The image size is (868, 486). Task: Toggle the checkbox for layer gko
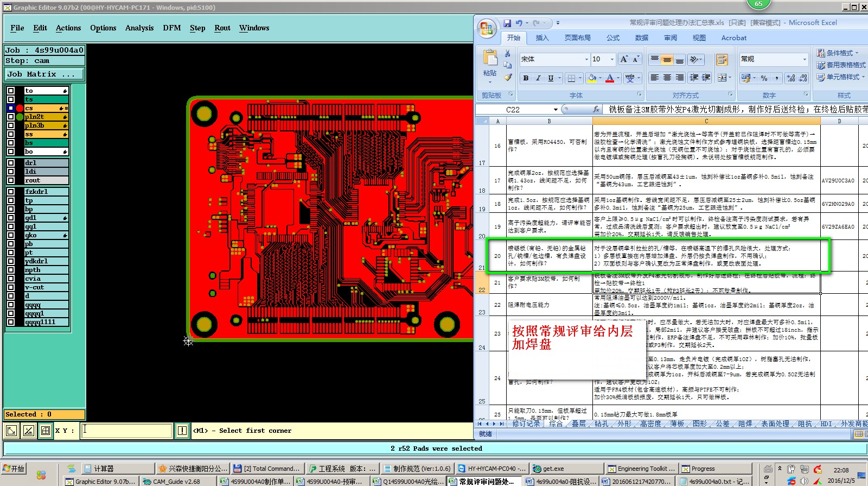11,235
